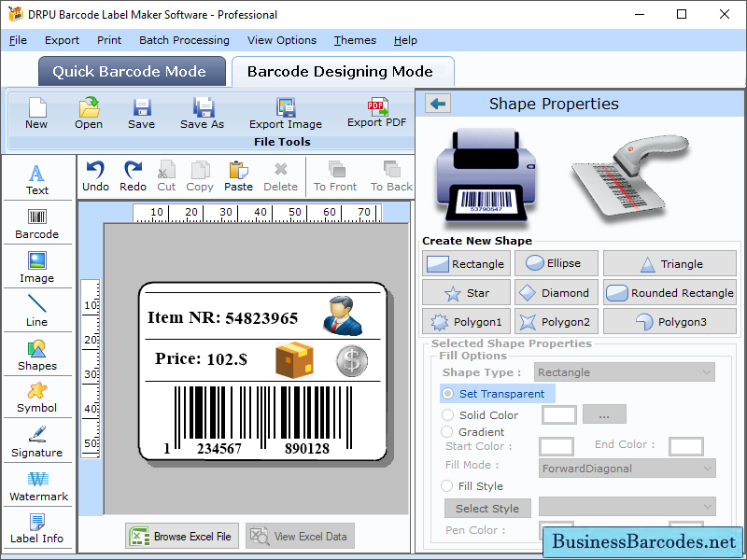Open Label Info in sidebar
Image resolution: width=747 pixels, height=560 pixels.
pyautogui.click(x=37, y=528)
